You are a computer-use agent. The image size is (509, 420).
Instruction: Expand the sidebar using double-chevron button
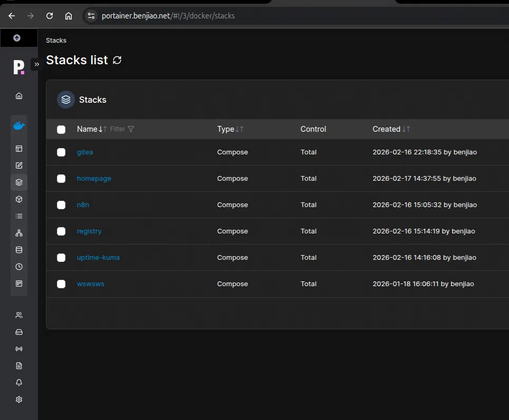[36, 64]
